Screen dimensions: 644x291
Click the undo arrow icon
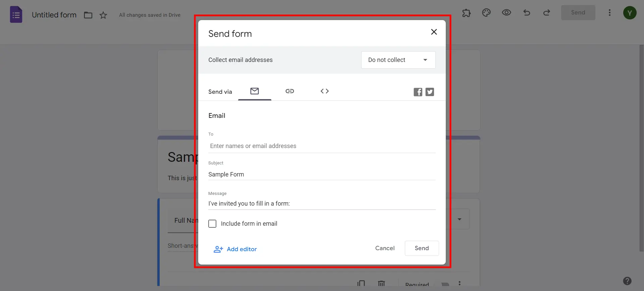coord(527,13)
